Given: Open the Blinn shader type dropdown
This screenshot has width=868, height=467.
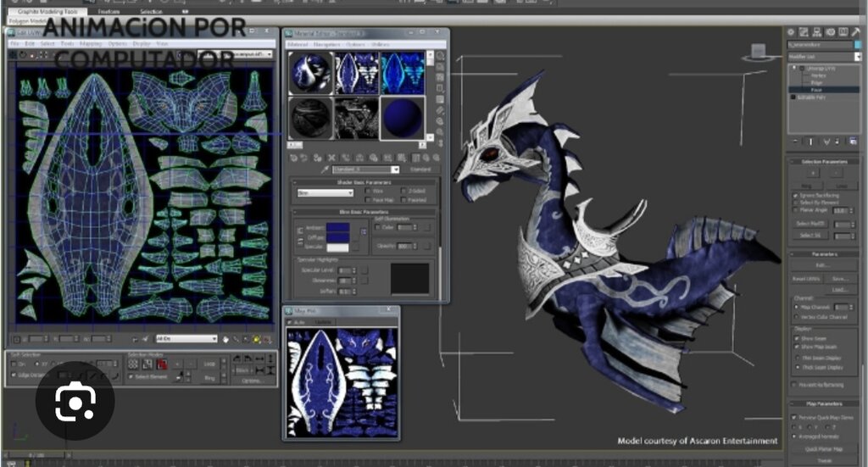Looking at the screenshot, I should click(325, 192).
